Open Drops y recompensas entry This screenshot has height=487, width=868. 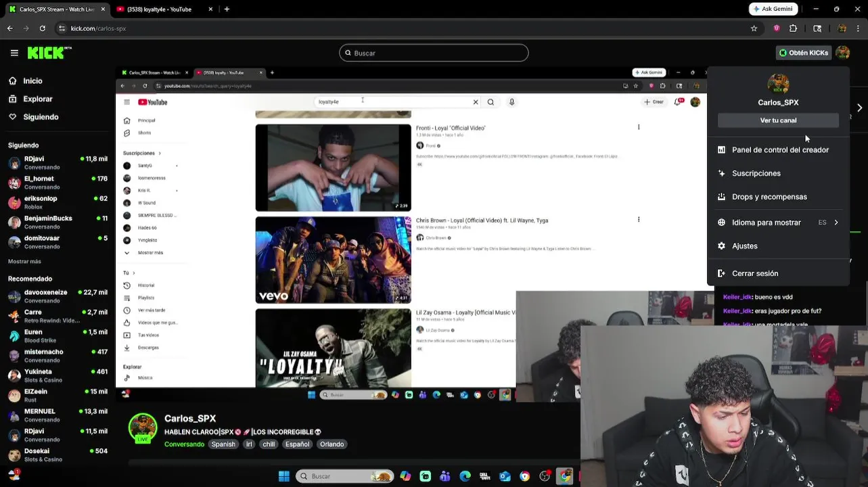coord(778,197)
